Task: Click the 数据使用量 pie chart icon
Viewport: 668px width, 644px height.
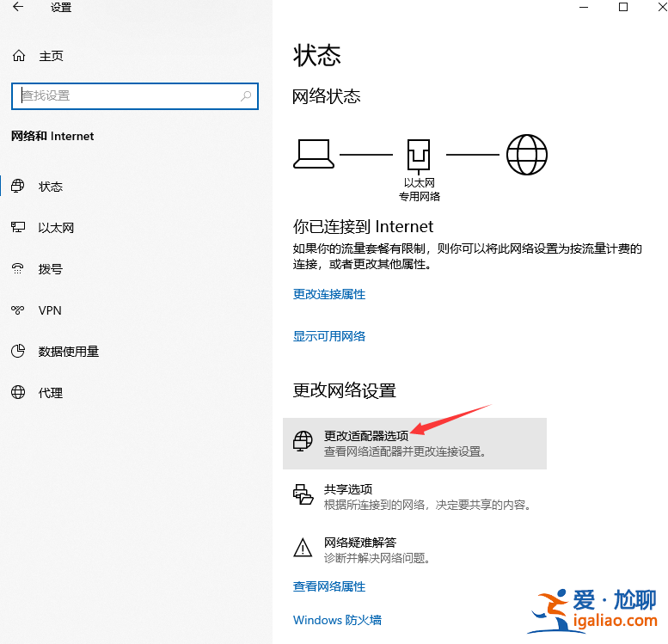Action: 18,351
